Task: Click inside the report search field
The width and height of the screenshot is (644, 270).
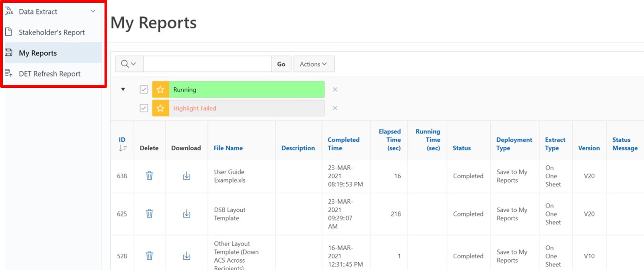Action: 207,64
